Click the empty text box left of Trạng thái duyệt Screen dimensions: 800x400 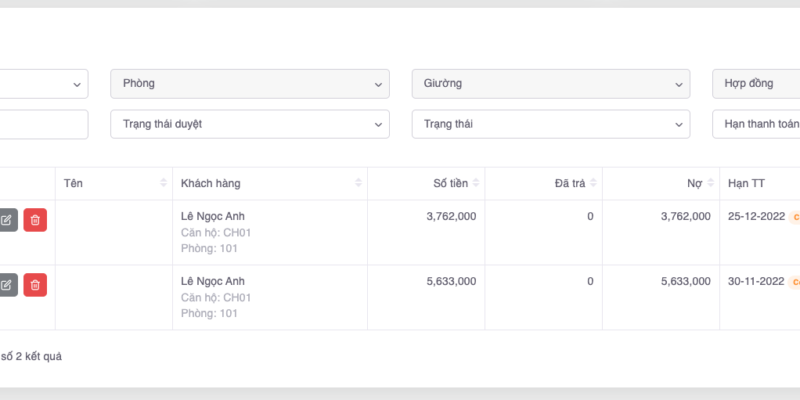coord(43,124)
